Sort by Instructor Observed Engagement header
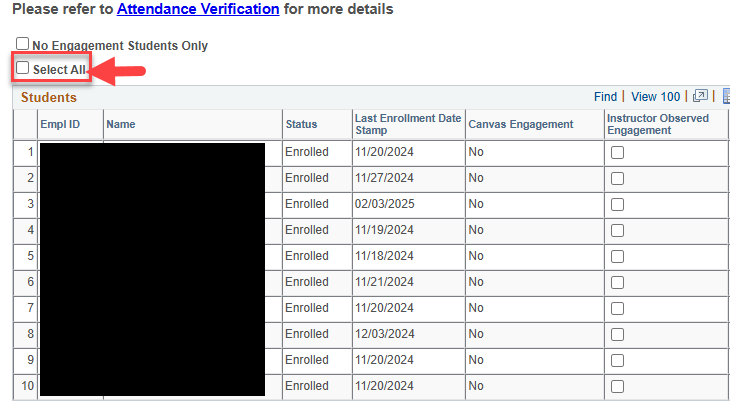 pyautogui.click(x=657, y=124)
